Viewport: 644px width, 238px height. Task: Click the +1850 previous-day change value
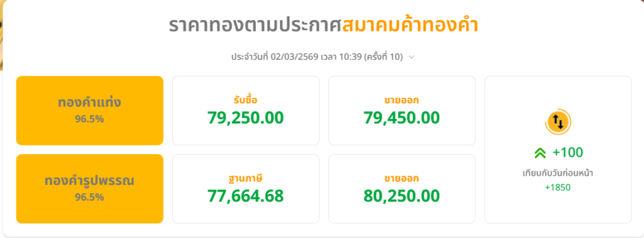tap(558, 188)
